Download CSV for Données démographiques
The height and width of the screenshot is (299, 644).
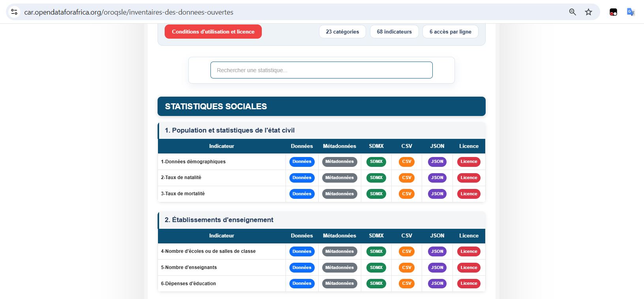coord(407,162)
